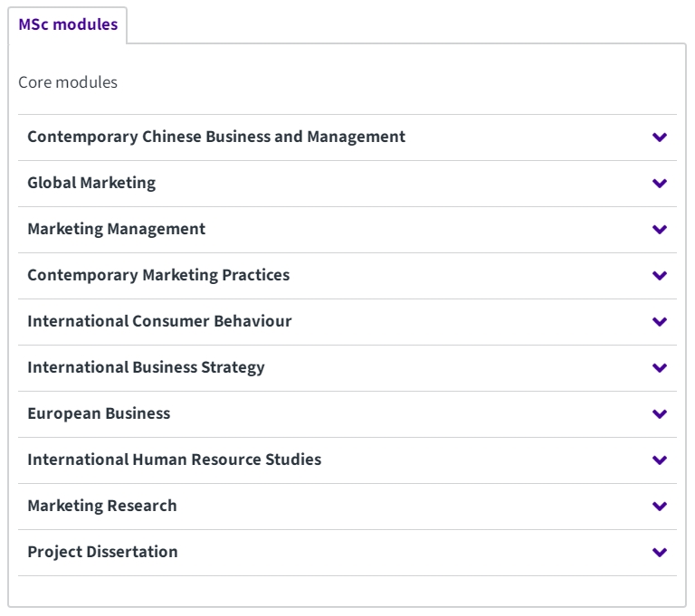Click the chevron icon next to Global Marketing
695x616 pixels.
tap(659, 184)
